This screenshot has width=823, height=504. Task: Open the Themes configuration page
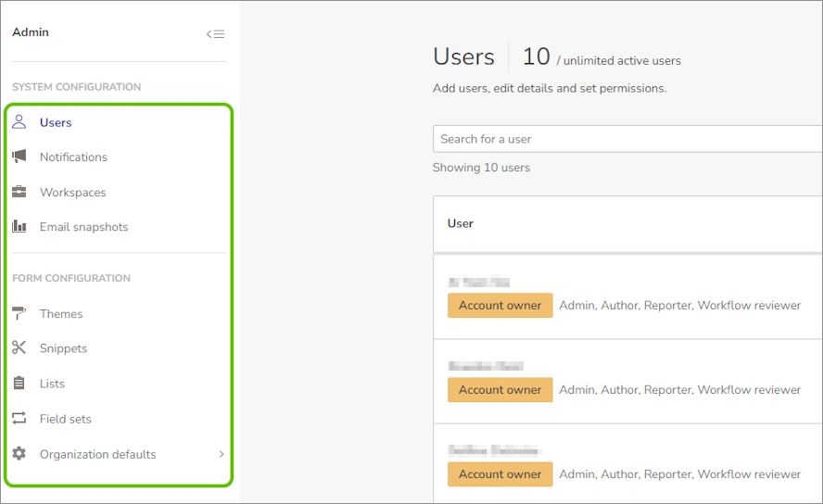[61, 314]
